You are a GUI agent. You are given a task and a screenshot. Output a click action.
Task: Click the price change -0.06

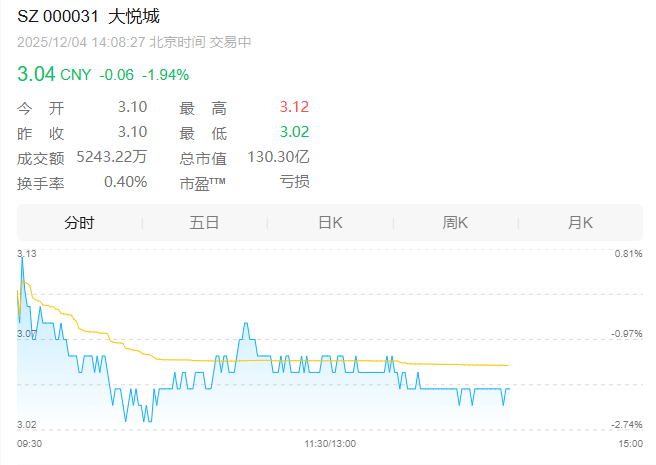[117, 75]
